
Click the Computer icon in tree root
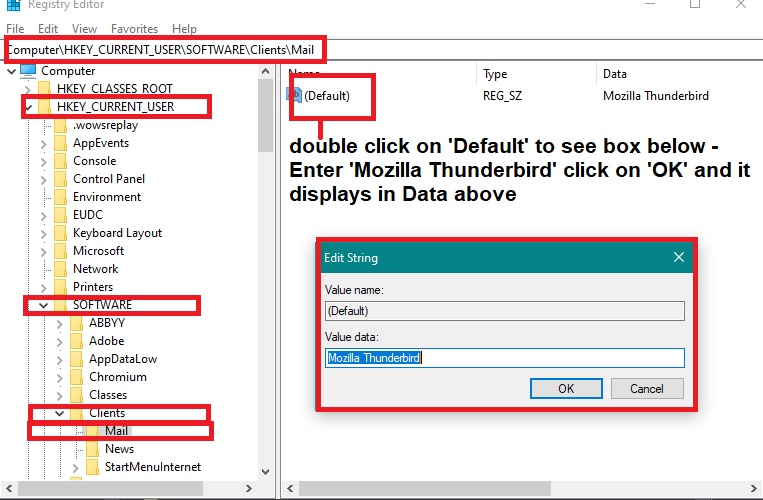[x=28, y=71]
